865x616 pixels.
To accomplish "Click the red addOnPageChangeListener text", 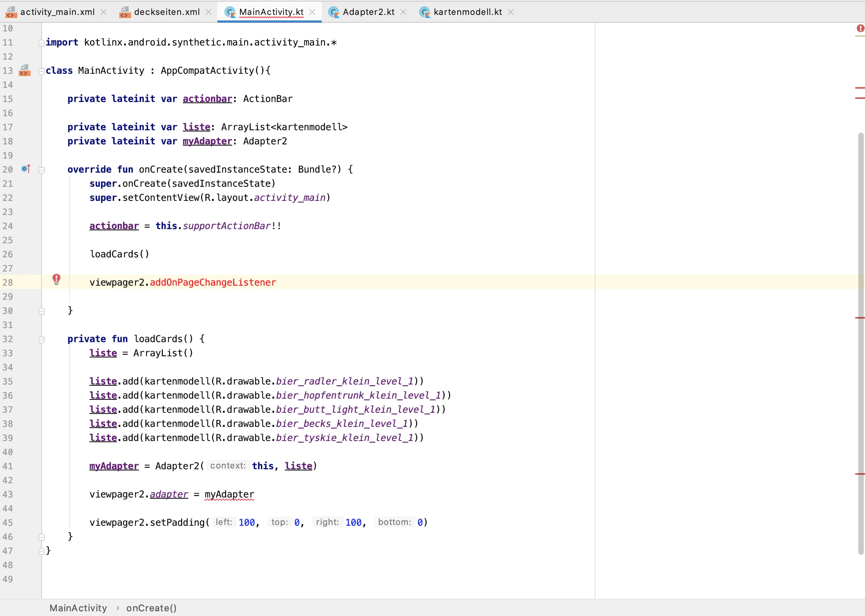I will (x=213, y=282).
